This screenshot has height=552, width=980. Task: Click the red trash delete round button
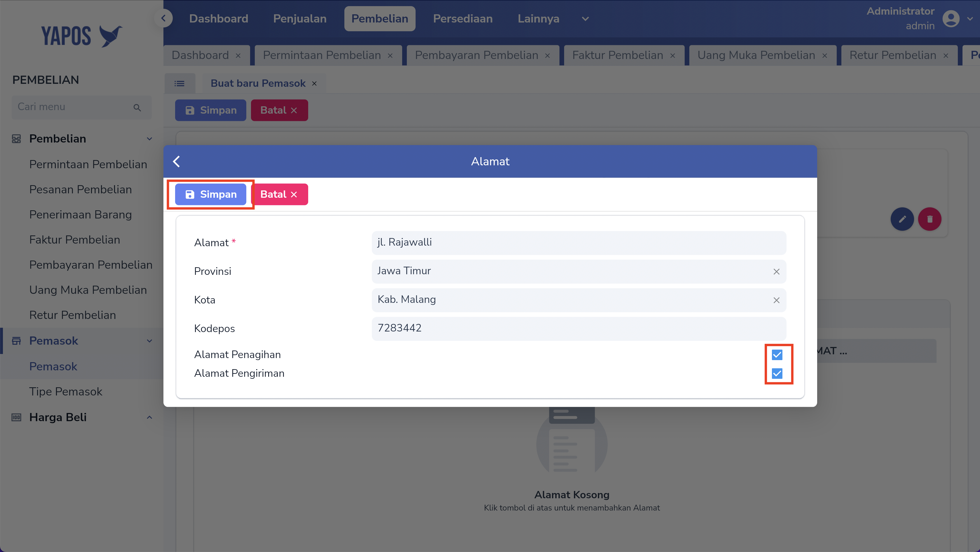pos(930,219)
